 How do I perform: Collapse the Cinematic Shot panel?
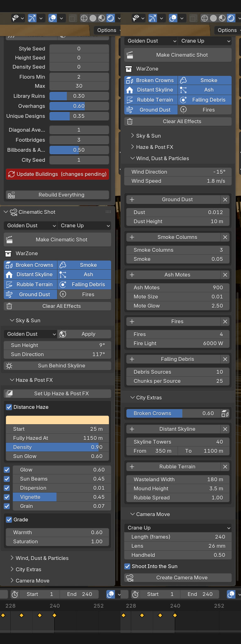point(6,212)
